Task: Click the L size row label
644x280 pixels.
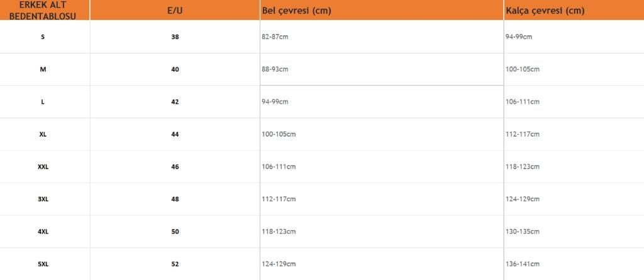Action: [x=43, y=102]
